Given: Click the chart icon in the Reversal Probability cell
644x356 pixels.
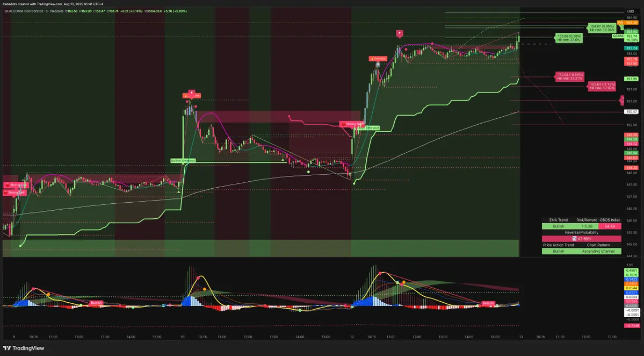Looking at the screenshot, I should click(x=574, y=239).
